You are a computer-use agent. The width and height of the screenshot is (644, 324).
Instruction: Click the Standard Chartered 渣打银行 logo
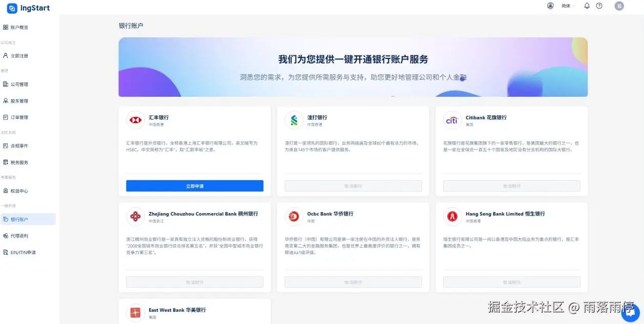click(294, 120)
